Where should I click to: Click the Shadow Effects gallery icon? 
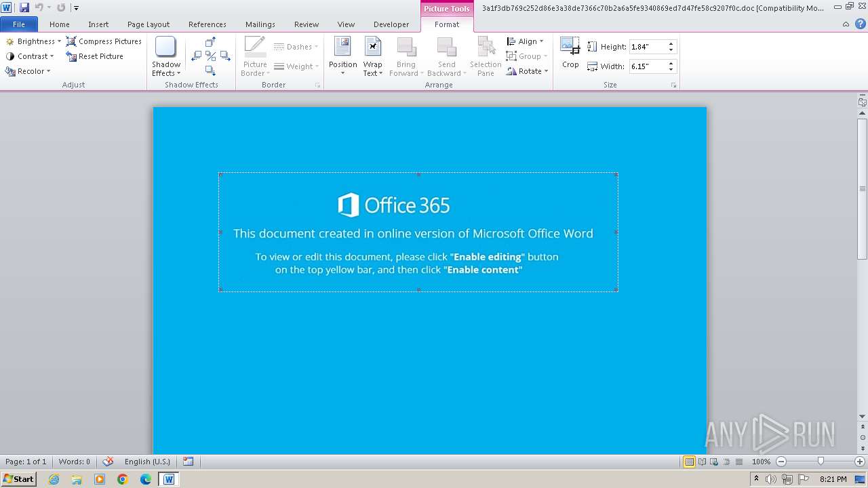(165, 47)
